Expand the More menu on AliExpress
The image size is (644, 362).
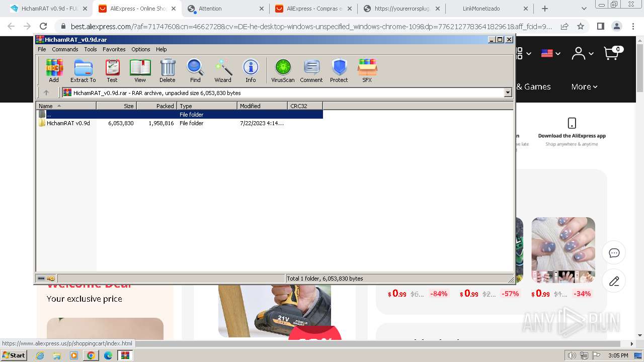[584, 86]
